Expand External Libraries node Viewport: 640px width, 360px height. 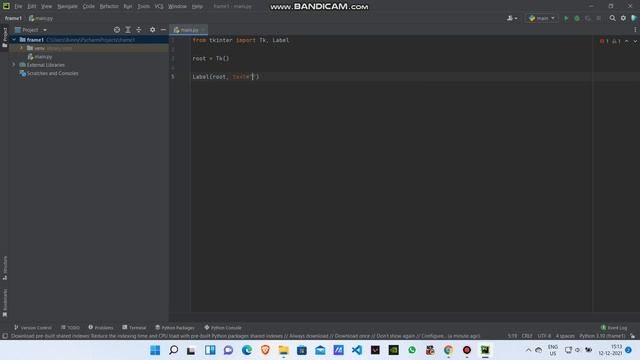[x=14, y=64]
